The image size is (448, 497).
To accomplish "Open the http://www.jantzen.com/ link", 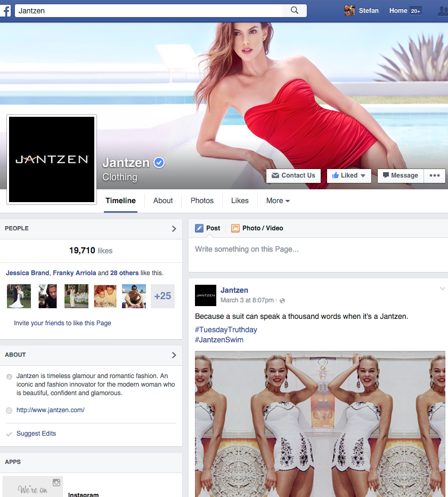I will (x=51, y=410).
